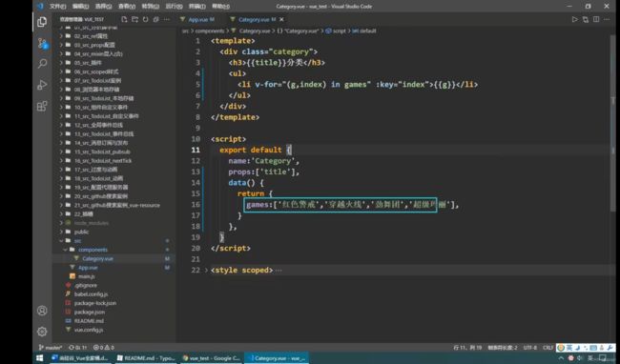This screenshot has height=364, width=620.
Task: Click New Folder icon in explorer header
Action: coord(134,19)
